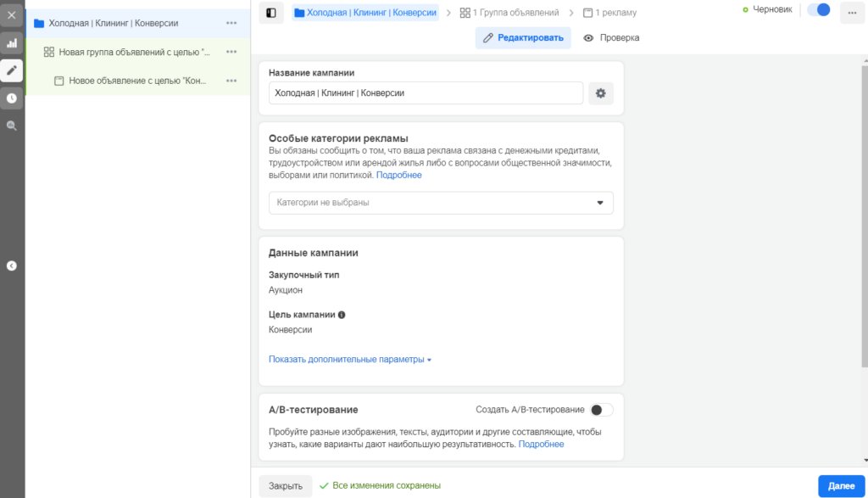Click the collapse arrow at sidebar bottom

(x=11, y=265)
